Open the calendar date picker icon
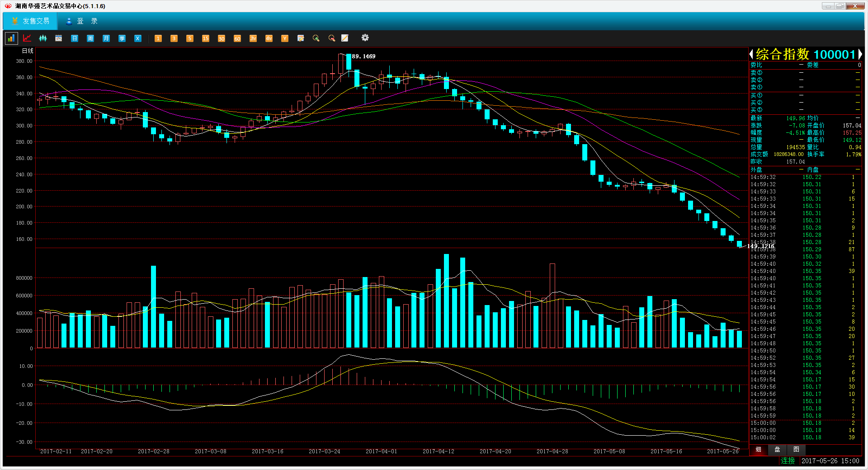868x470 pixels. (59, 38)
